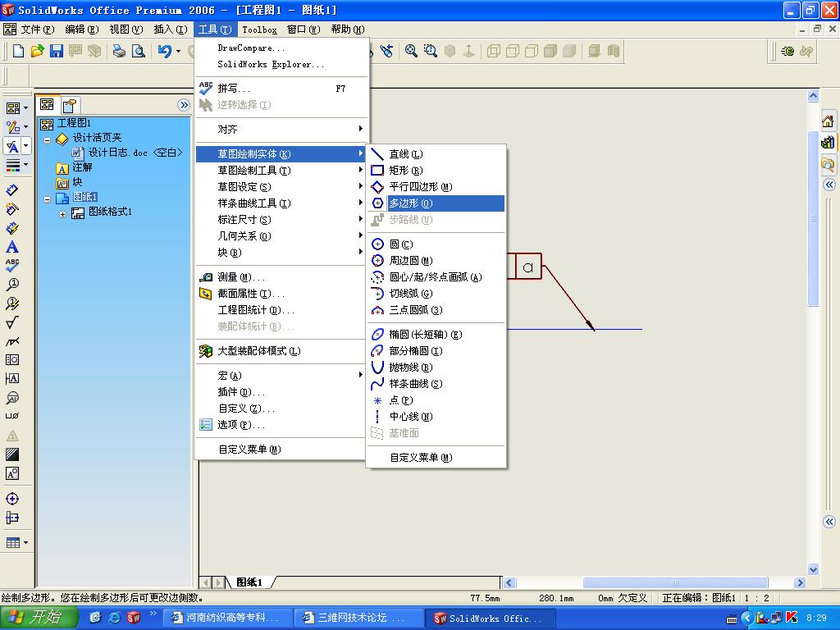840x630 pixels.
Task: Expand the 标注尺寸 dimensions submenu
Action: [282, 220]
